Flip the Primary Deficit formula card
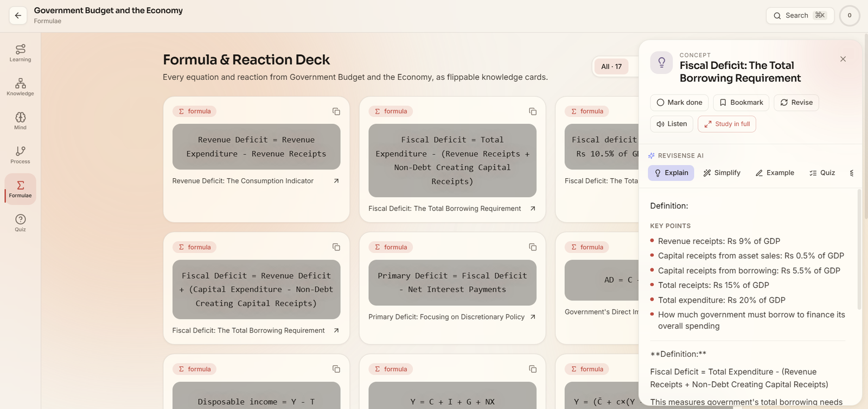The width and height of the screenshot is (868, 409). (x=452, y=282)
